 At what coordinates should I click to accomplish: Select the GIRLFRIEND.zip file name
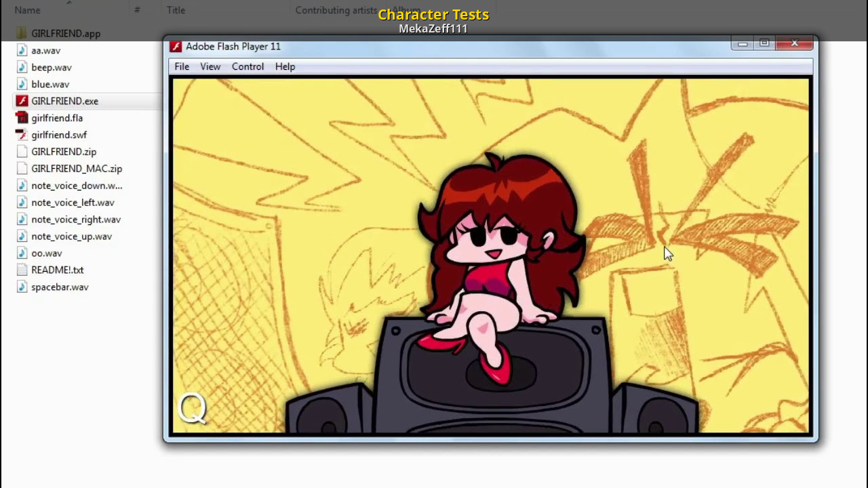[x=64, y=152]
